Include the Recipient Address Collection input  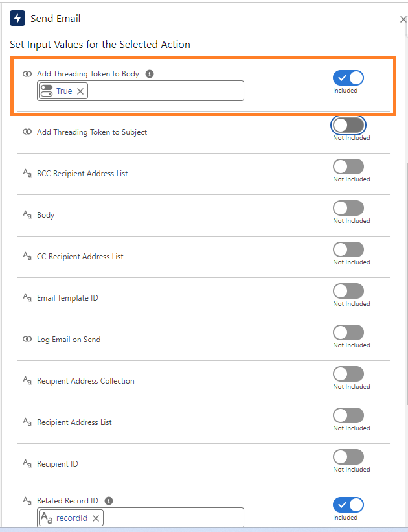(348, 374)
